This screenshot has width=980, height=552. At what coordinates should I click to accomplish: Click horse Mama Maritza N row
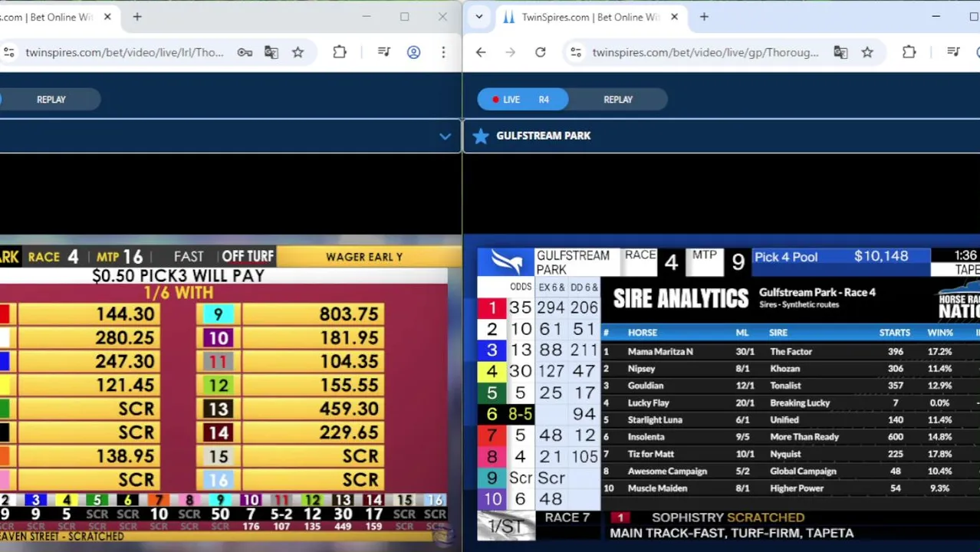pyautogui.click(x=790, y=352)
